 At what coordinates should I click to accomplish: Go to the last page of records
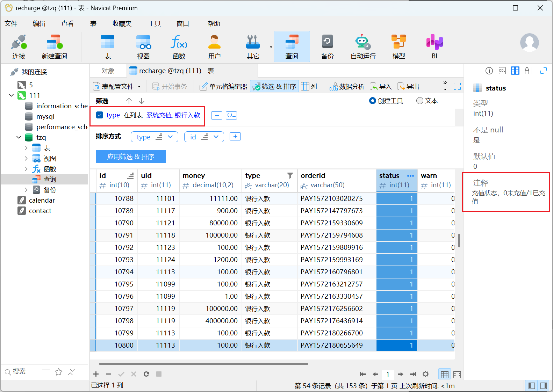[x=413, y=374]
